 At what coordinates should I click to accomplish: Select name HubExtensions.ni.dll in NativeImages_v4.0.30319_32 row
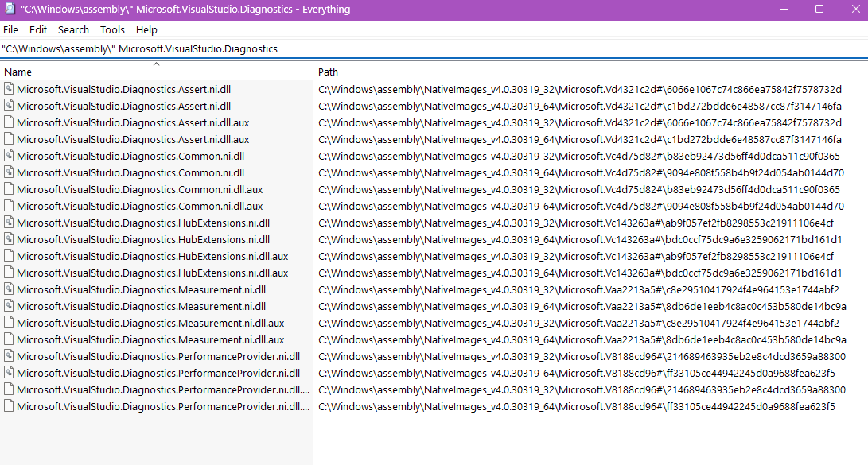pos(143,223)
